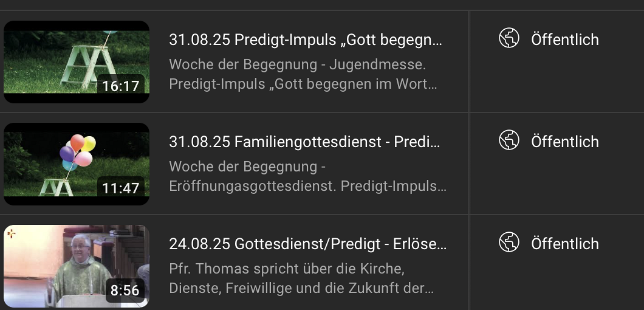Click the globe icon in the Familiengottesdienst row

pos(509,140)
